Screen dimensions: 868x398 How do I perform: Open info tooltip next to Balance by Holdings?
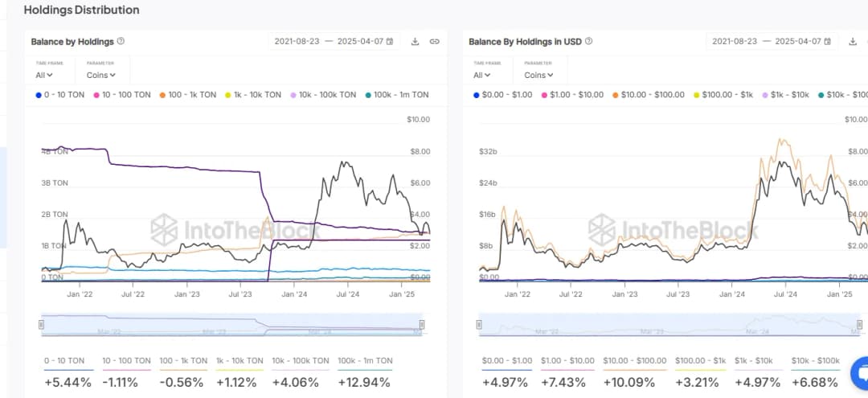(x=121, y=41)
